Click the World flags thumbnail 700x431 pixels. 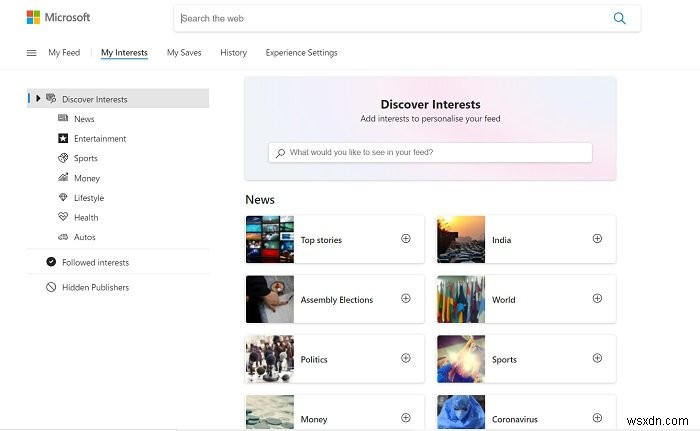coord(461,299)
